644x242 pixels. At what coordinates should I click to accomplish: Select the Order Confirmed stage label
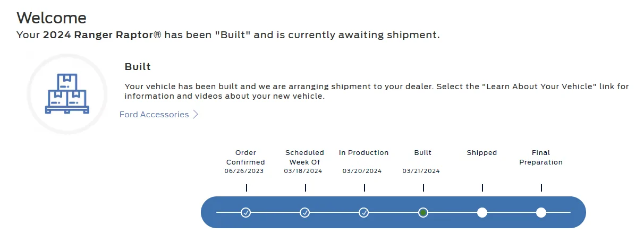[245, 157]
